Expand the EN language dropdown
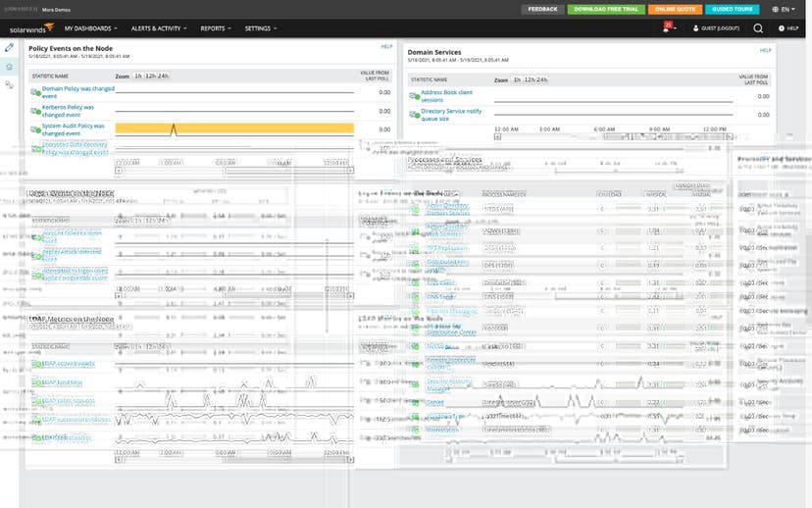Image resolution: width=812 pixels, height=508 pixels. (788, 10)
